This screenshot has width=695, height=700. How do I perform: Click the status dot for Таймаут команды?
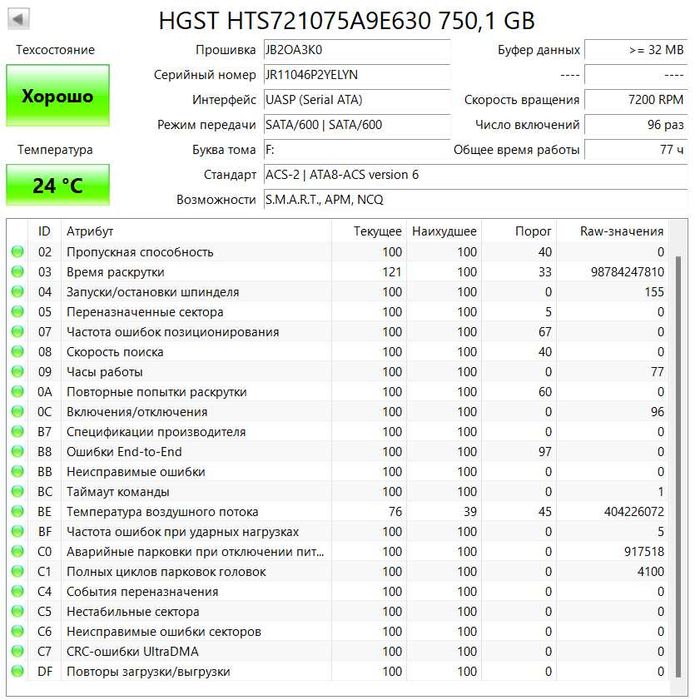pyautogui.click(x=17, y=492)
